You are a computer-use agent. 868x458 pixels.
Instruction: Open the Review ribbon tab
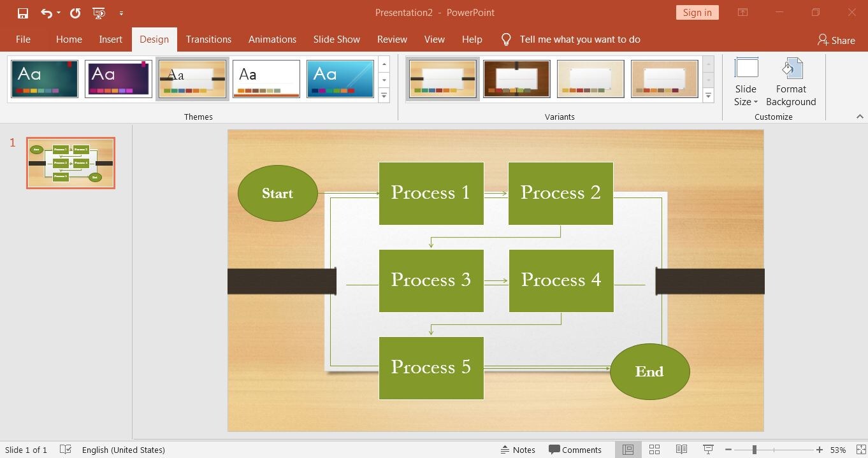pos(392,39)
